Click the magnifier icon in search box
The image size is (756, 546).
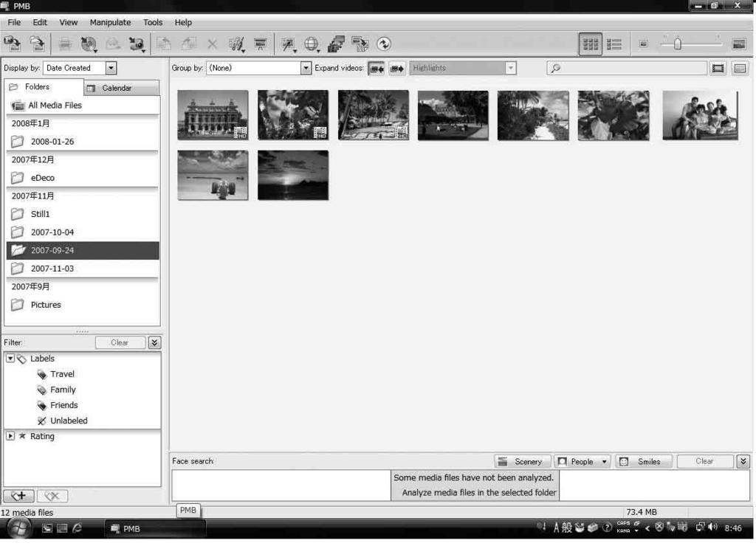pos(555,68)
